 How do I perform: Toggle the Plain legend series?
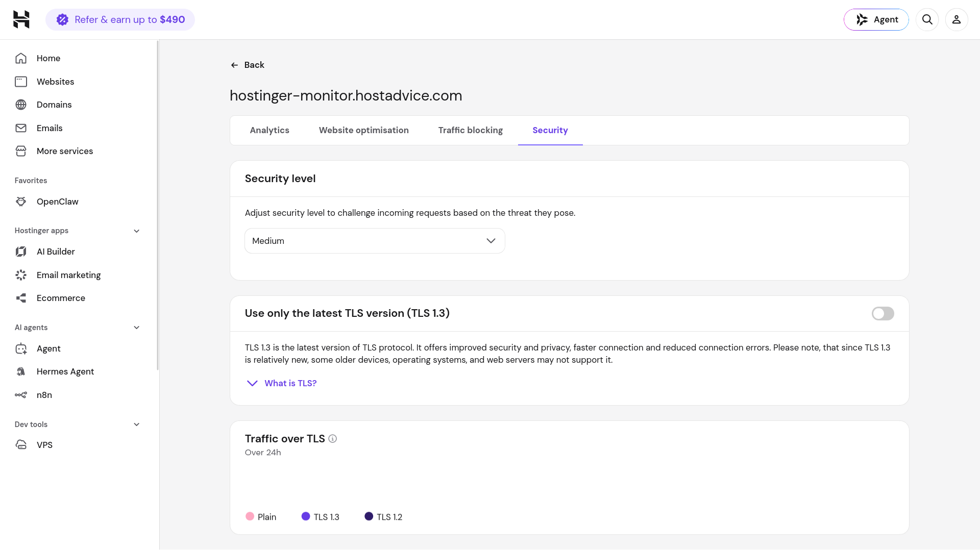pyautogui.click(x=261, y=517)
